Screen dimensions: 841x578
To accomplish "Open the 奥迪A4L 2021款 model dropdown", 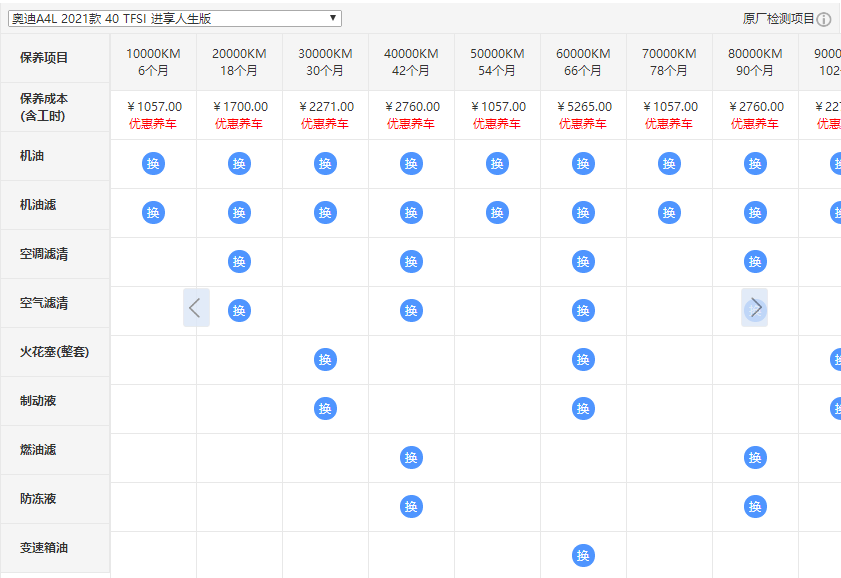I will [x=174, y=19].
